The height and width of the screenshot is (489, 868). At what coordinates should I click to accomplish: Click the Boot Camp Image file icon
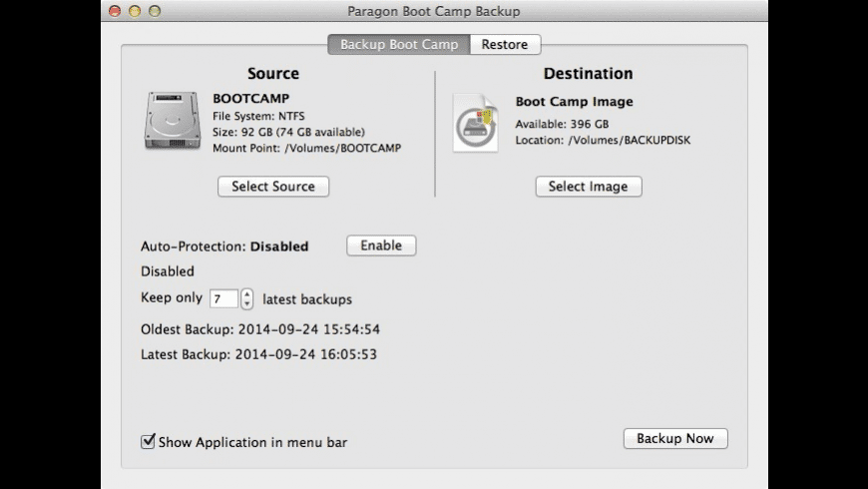point(475,123)
